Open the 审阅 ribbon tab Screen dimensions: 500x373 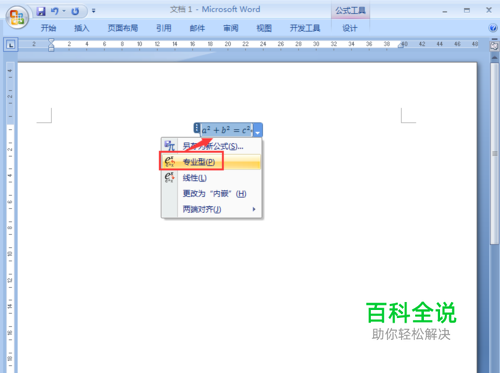231,28
